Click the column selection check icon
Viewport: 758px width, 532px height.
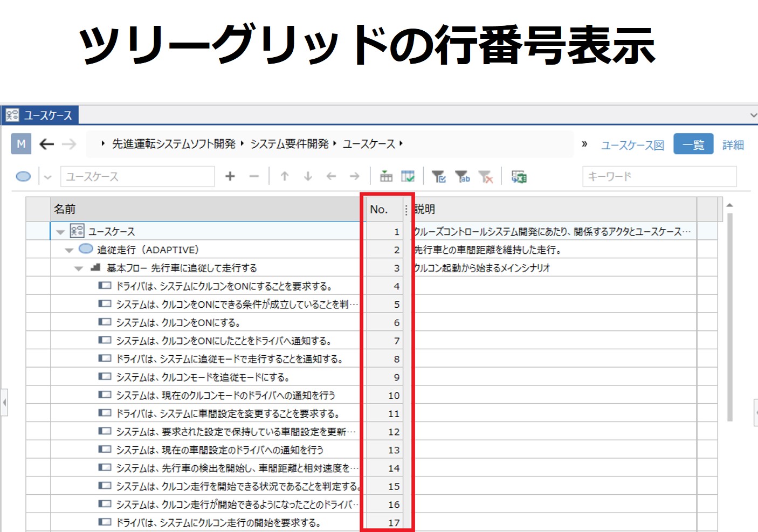(408, 176)
